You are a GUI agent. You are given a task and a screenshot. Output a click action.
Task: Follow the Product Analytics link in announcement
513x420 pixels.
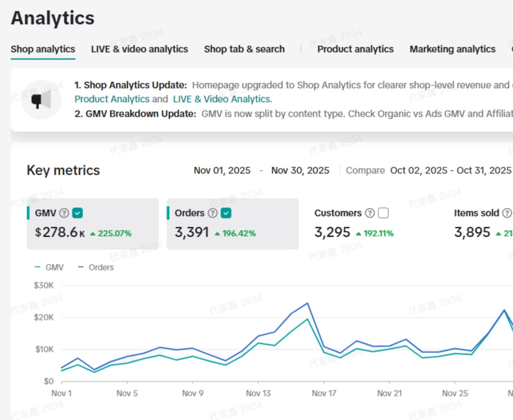[112, 99]
